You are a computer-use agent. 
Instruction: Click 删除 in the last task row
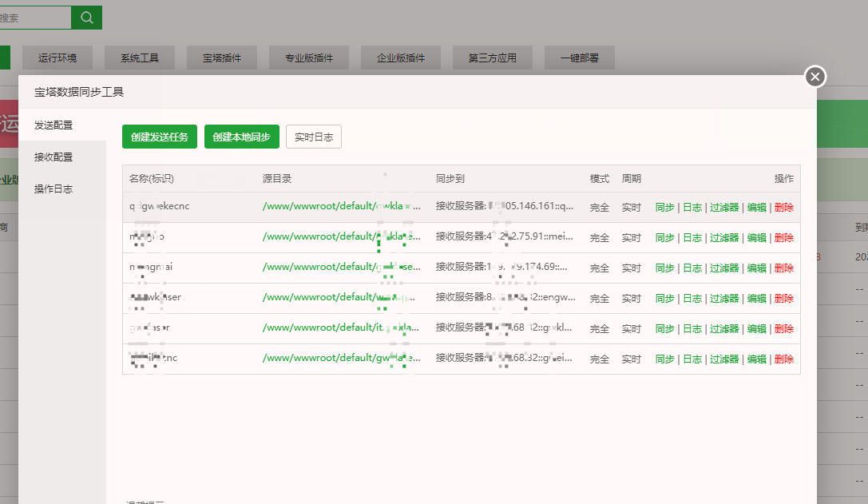click(x=784, y=359)
